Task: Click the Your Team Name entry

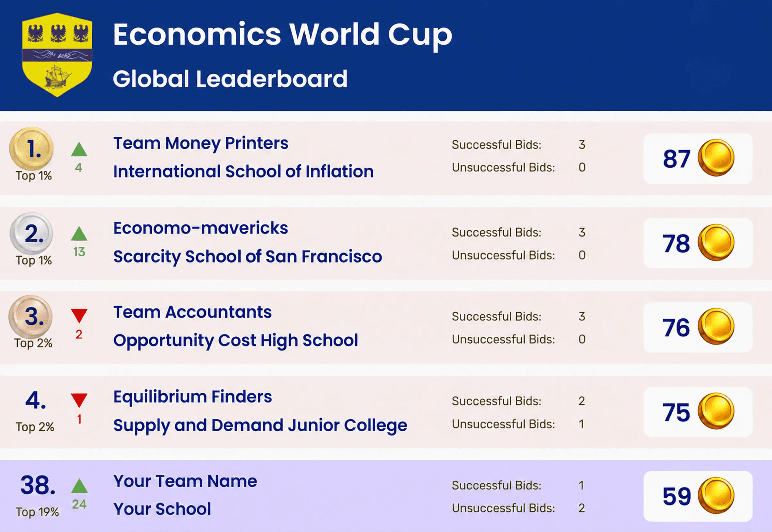Action: click(185, 481)
